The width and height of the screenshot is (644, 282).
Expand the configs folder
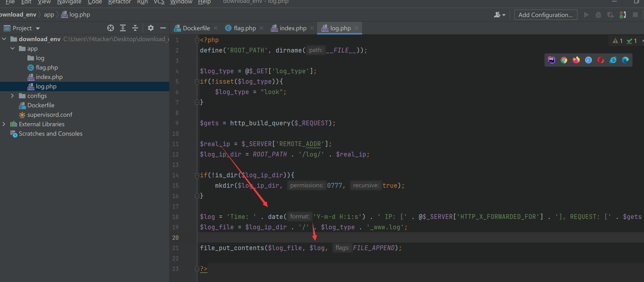point(13,96)
